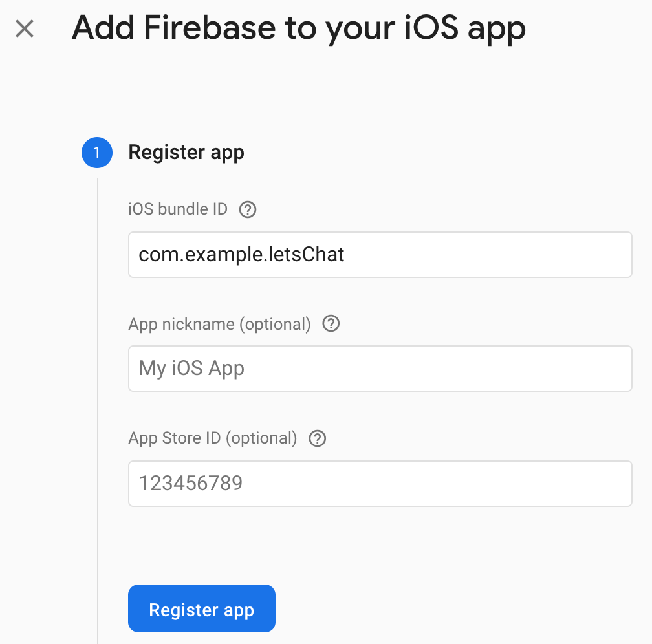Select the blue step 1 circle

point(97,153)
